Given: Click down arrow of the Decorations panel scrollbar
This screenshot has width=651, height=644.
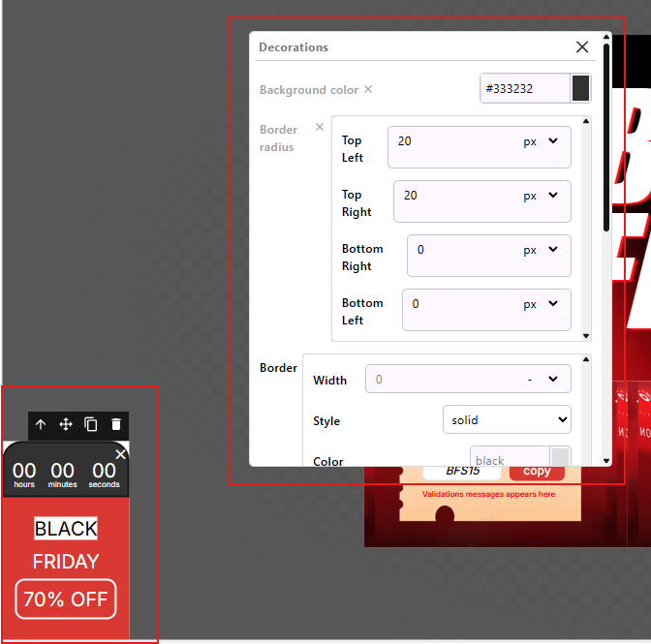Looking at the screenshot, I should [x=606, y=461].
